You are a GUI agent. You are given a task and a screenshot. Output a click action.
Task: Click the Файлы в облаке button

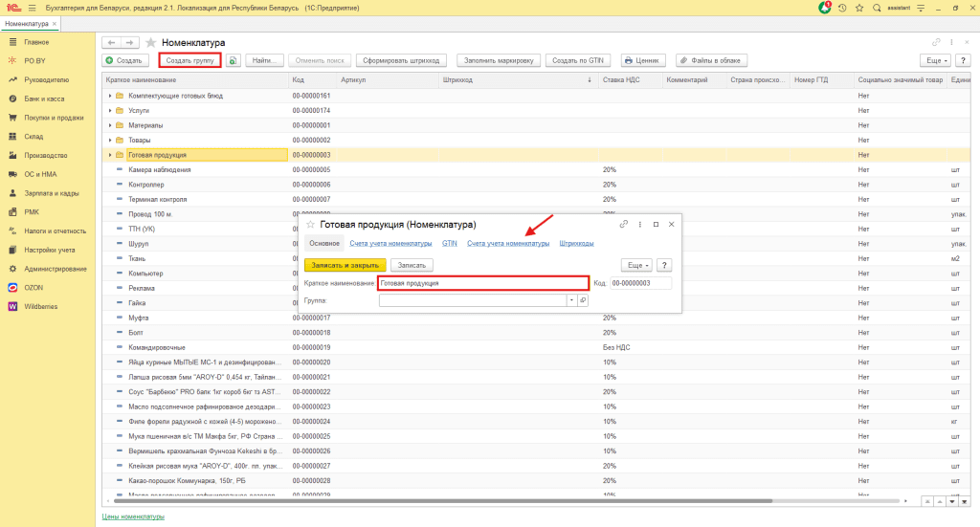[x=711, y=60]
